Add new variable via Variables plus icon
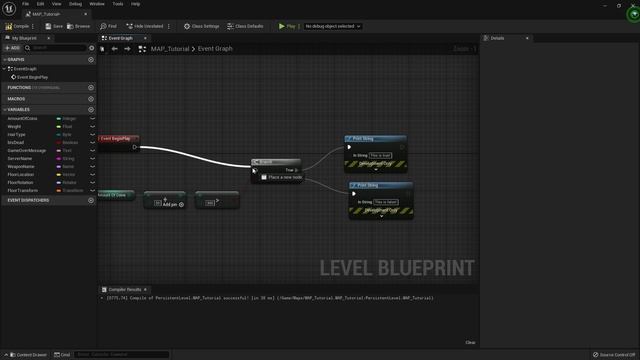 pyautogui.click(x=91, y=110)
